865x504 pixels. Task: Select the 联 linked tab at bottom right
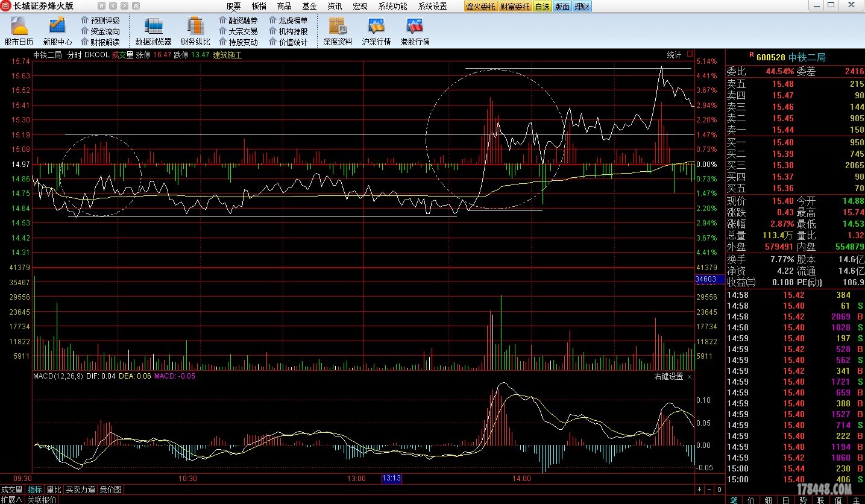(x=821, y=500)
